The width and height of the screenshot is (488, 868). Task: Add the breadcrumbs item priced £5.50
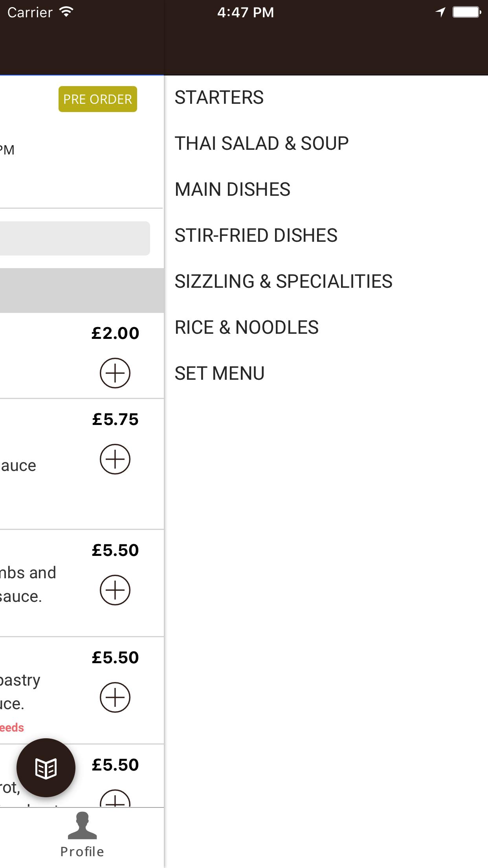coord(115,590)
